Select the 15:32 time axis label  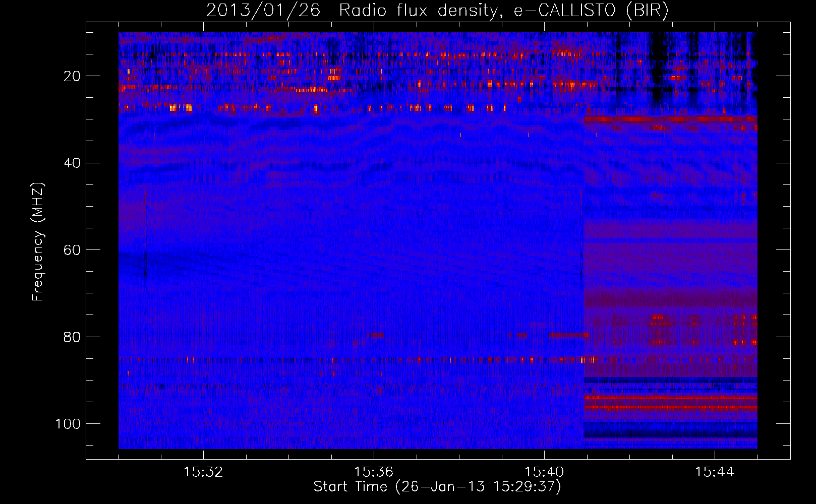coord(203,472)
